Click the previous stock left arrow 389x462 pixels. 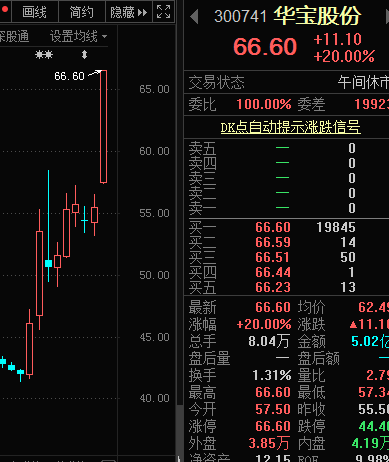pos(194,16)
